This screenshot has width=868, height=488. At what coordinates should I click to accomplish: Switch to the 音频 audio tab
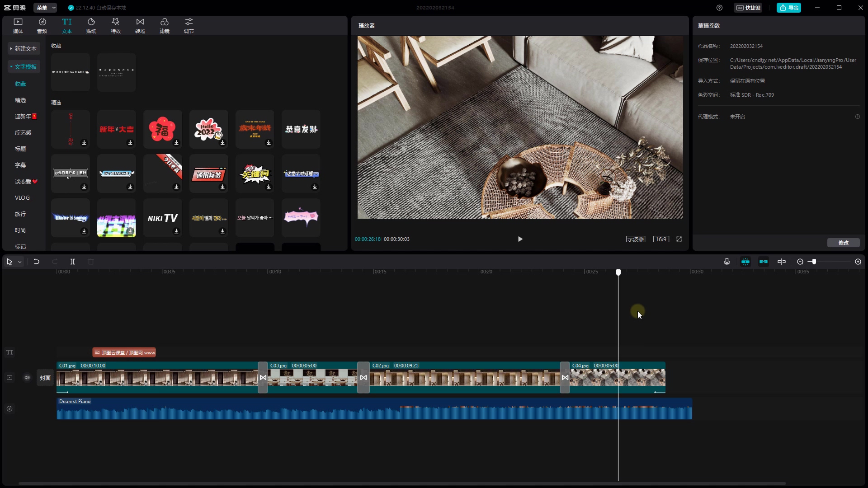42,25
